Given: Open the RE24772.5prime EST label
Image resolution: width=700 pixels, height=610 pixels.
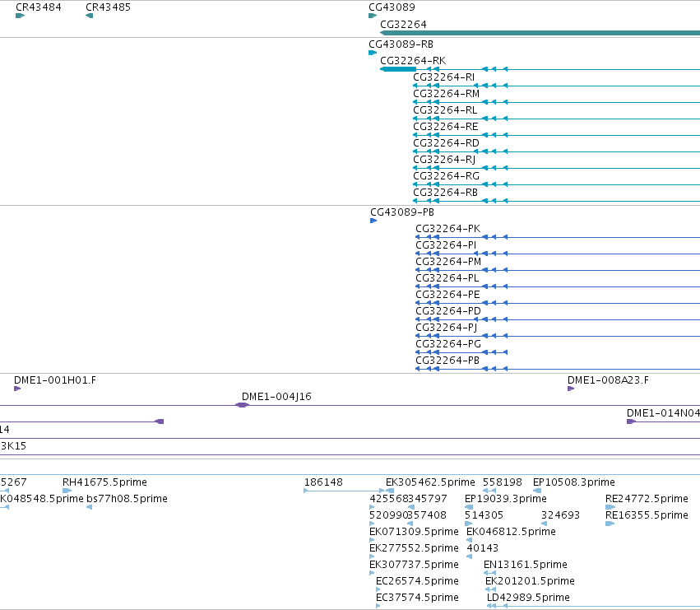Looking at the screenshot, I should [647, 499].
